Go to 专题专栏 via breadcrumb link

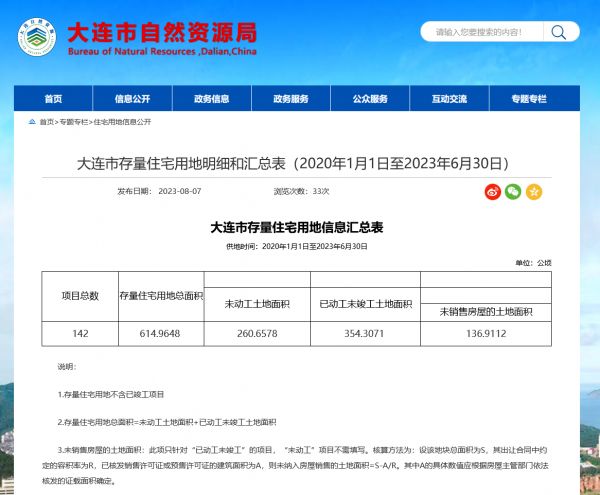click(x=73, y=122)
